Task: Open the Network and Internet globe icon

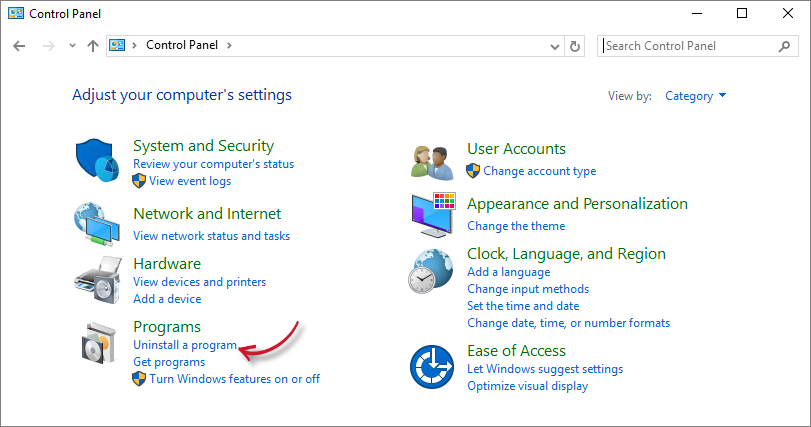Action: (97, 224)
